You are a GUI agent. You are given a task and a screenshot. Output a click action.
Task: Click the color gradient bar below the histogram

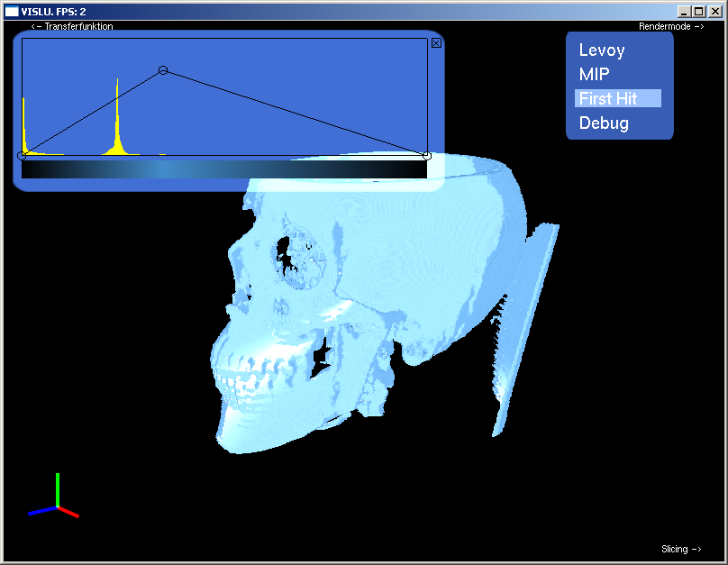[223, 169]
